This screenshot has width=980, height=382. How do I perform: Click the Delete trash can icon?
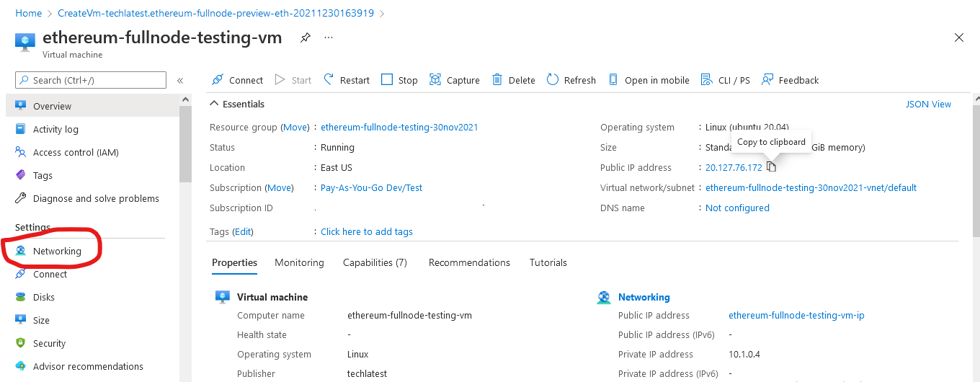[497, 80]
